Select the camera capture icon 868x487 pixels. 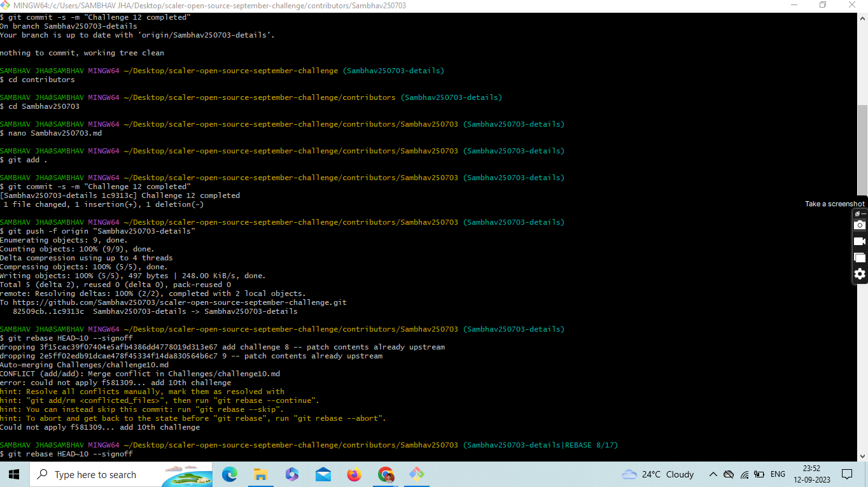point(860,225)
